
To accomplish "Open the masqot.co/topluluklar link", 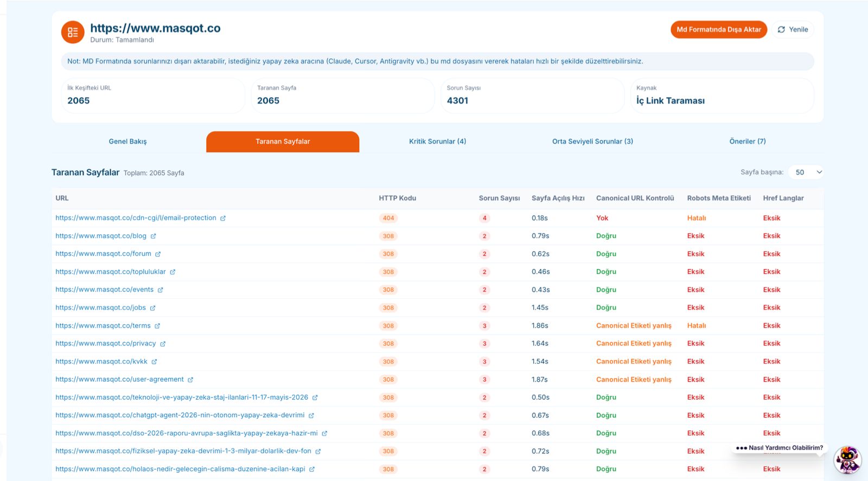I will pyautogui.click(x=111, y=272).
